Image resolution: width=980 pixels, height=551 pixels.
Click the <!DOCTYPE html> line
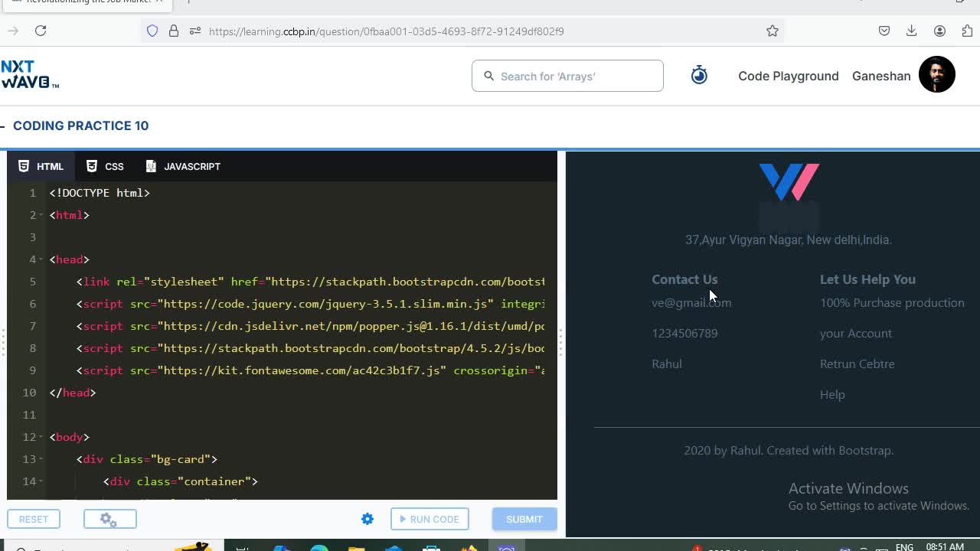point(100,193)
